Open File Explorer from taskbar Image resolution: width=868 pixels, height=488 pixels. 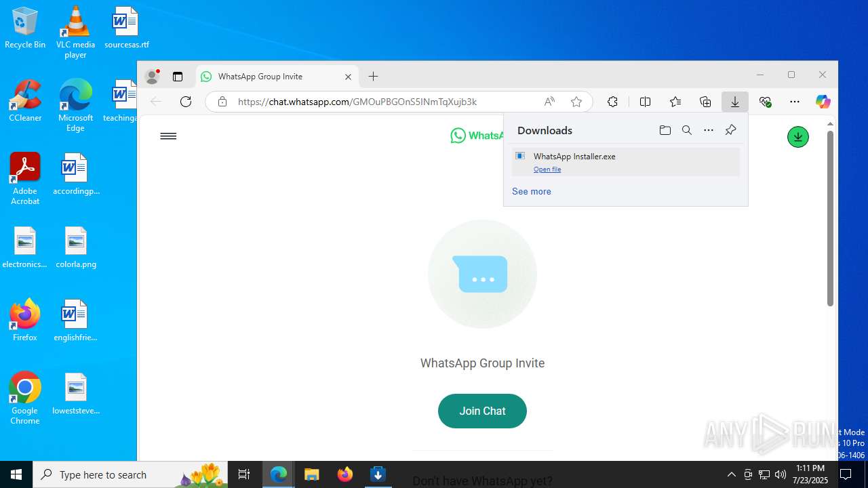[x=311, y=474]
